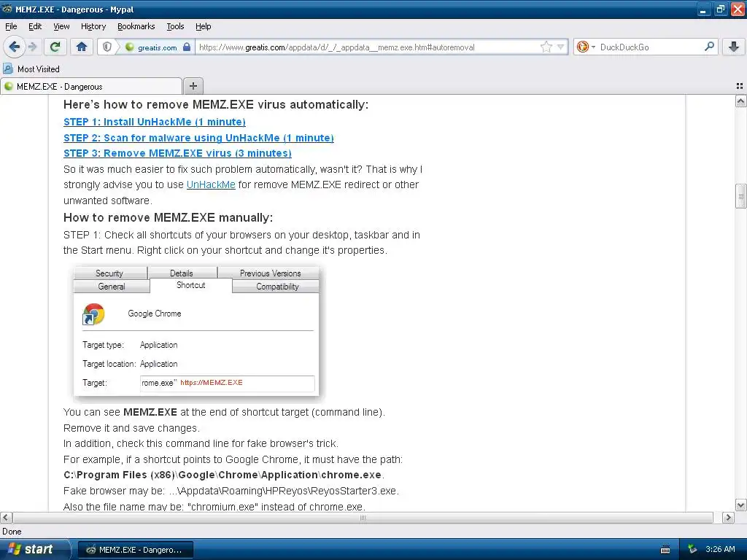The image size is (747, 560).
Task: Open the downloads panel
Action: coord(734,47)
